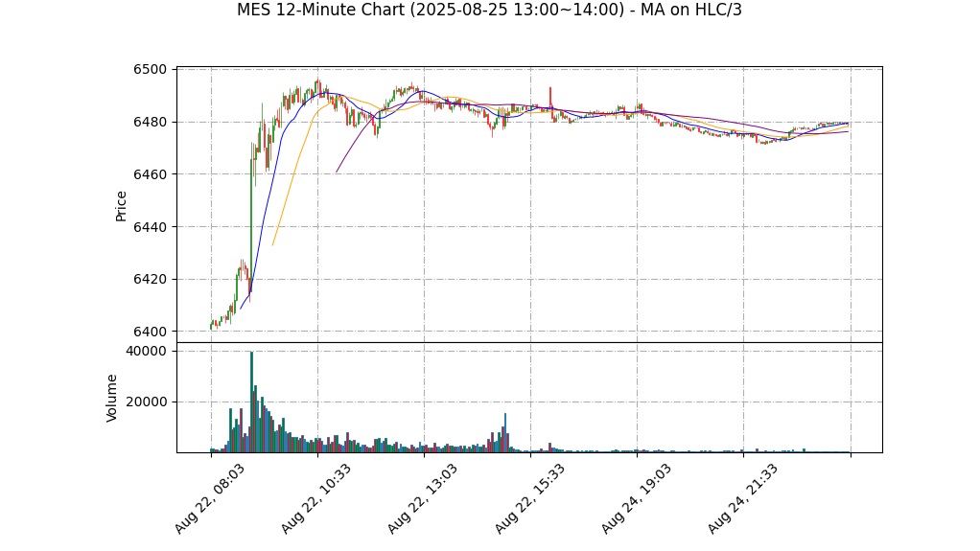Click the 6500 price tick label
This screenshot has height=551, width=980.
tap(150, 69)
